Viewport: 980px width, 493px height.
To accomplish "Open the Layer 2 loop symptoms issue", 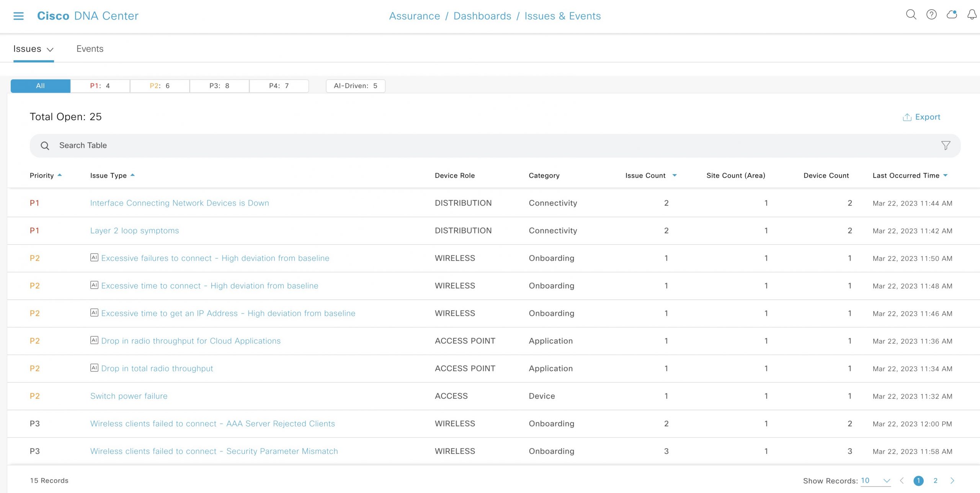I will point(134,230).
